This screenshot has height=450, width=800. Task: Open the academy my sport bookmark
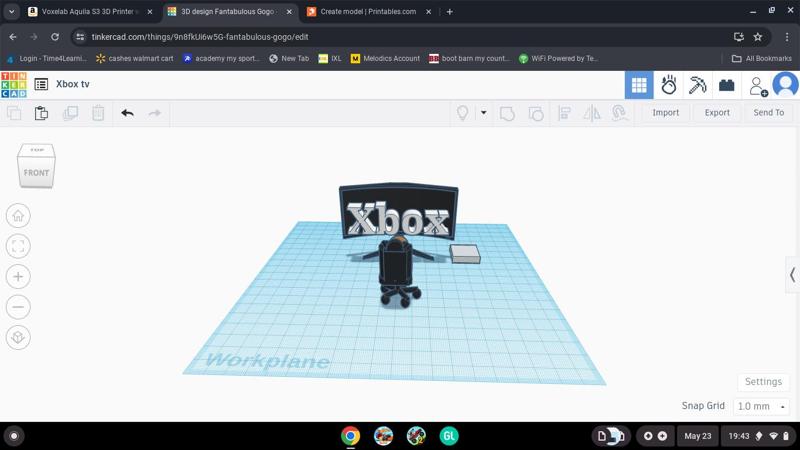coord(221,59)
